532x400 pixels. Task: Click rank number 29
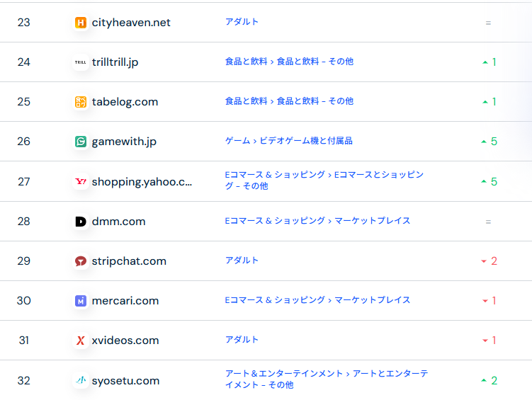[24, 261]
